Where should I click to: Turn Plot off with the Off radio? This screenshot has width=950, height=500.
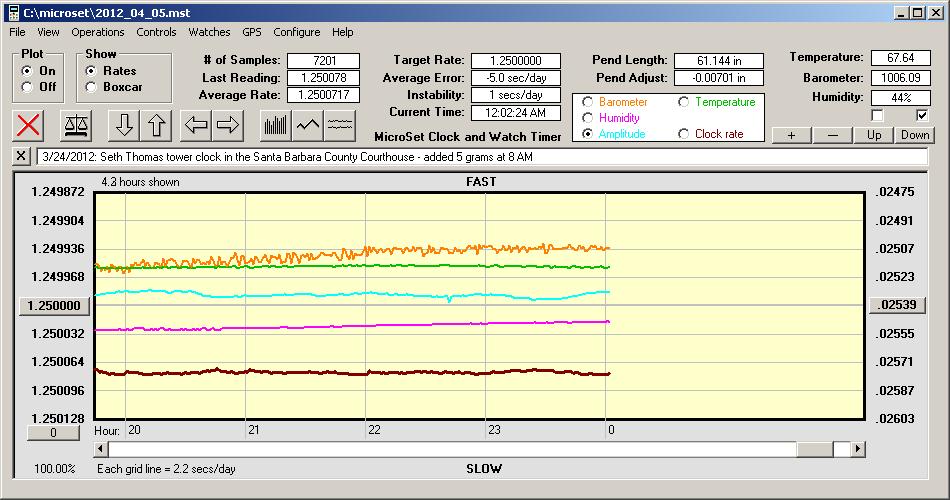[x=27, y=87]
